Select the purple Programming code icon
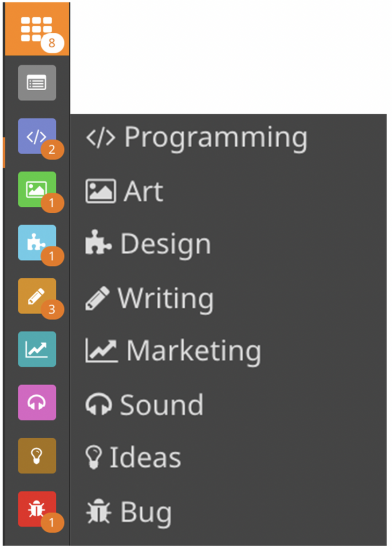This screenshot has height=550, width=392. (37, 136)
